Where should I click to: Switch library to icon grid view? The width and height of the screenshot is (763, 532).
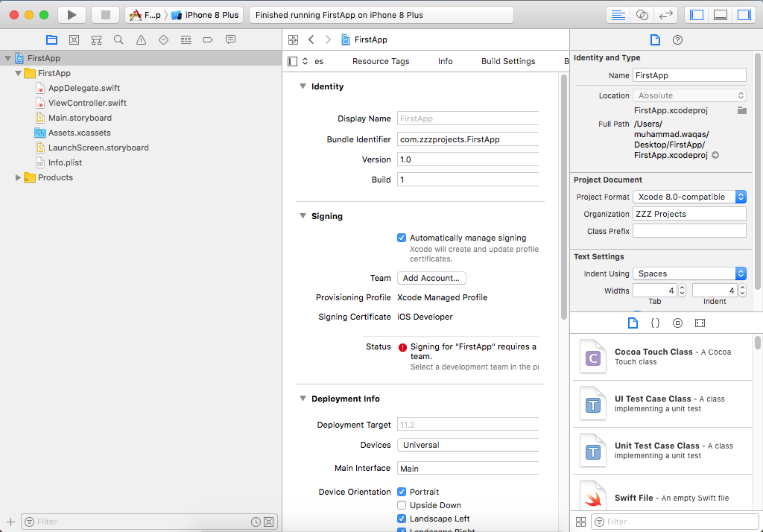tap(580, 522)
